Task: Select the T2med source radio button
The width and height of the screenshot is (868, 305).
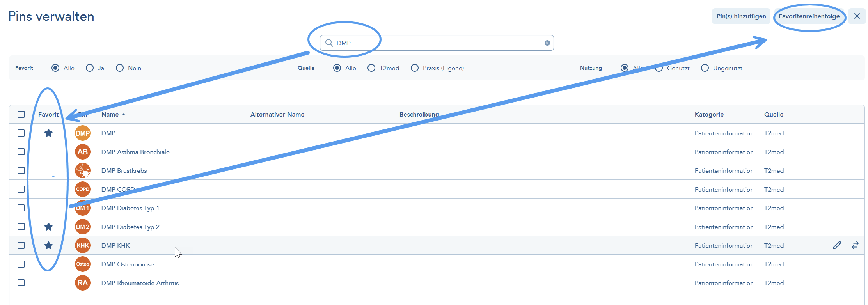Action: click(x=371, y=68)
